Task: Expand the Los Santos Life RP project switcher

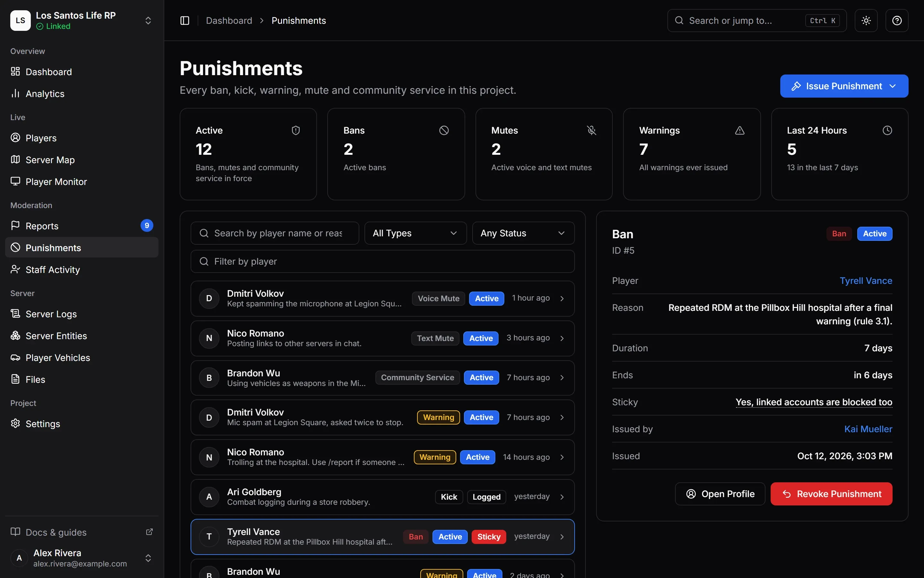Action: tap(148, 21)
